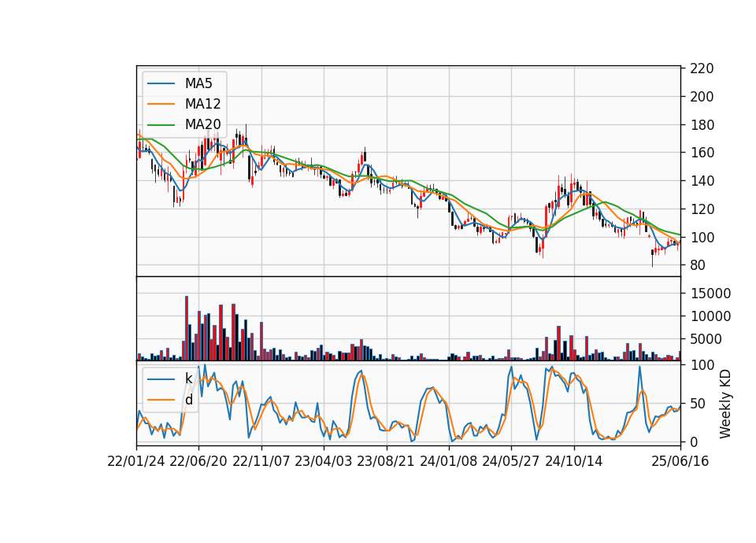Click the k legend label

[188, 379]
